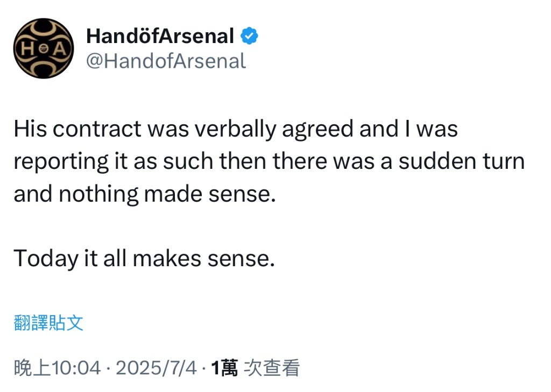Screen dimensions: 551x392
Task: Click the 2025/7/4 post date
Action: [156, 368]
